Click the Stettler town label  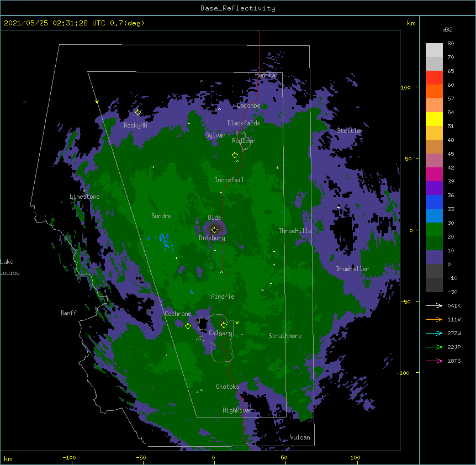(x=350, y=131)
